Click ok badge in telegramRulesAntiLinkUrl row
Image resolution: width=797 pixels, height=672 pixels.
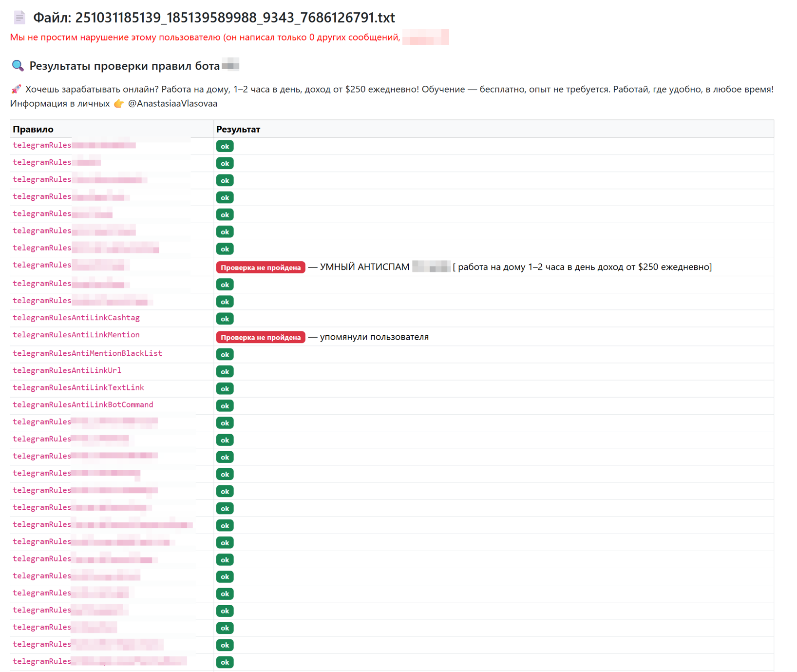pyautogui.click(x=225, y=371)
